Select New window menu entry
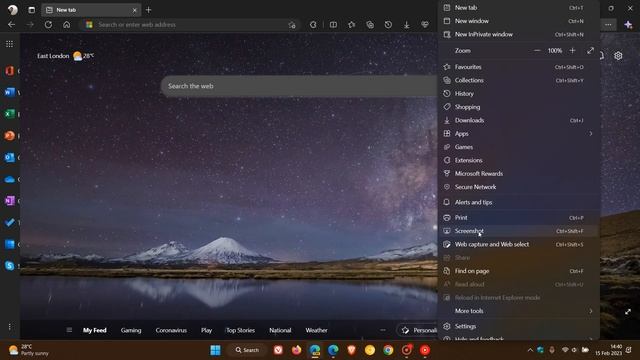 coord(519,21)
